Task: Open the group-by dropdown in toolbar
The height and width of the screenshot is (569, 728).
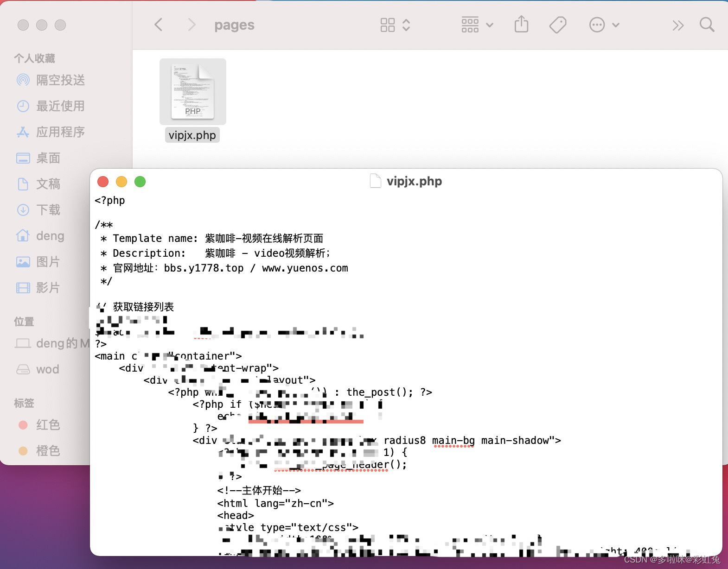Action: 477,25
